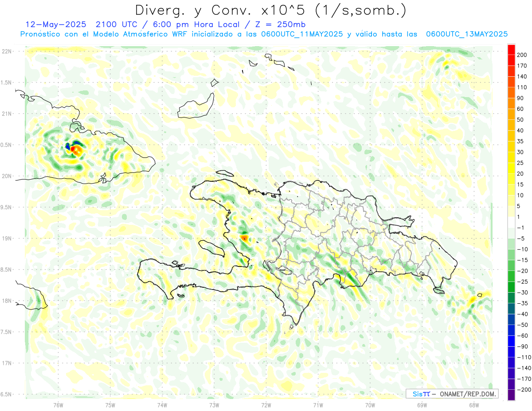The height and width of the screenshot is (411, 532).
Task: Click the '200' value on the colorbar
Action: pos(522,55)
